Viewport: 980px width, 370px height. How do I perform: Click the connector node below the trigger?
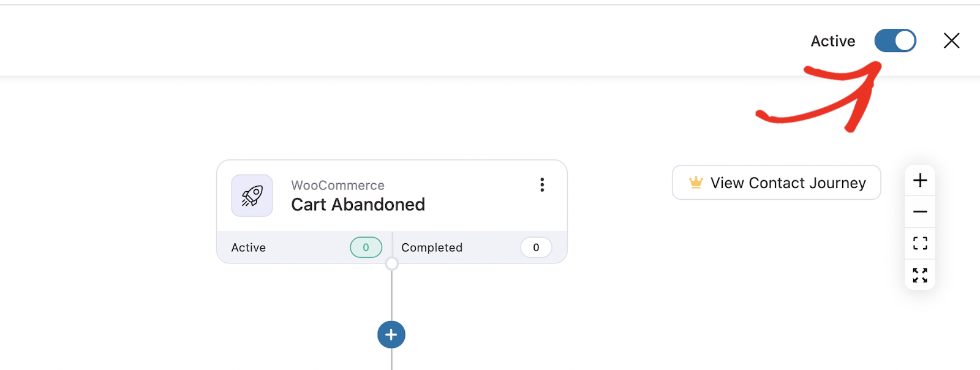pyautogui.click(x=392, y=264)
